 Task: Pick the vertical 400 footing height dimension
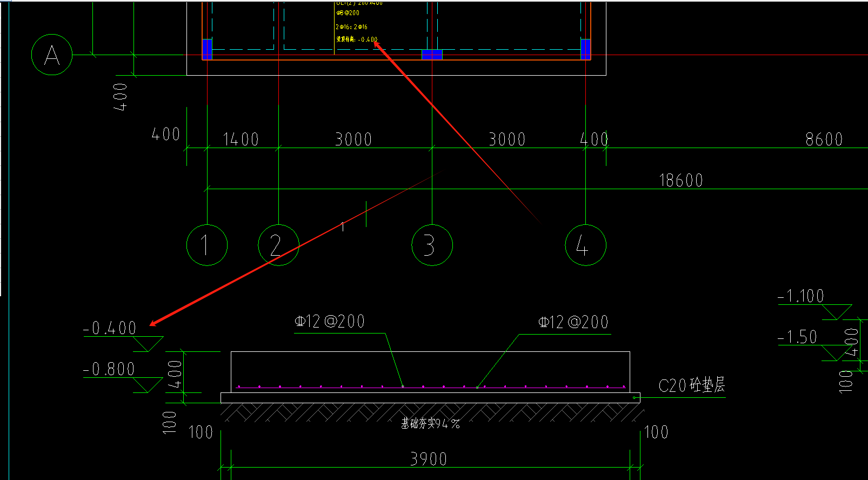(x=175, y=374)
